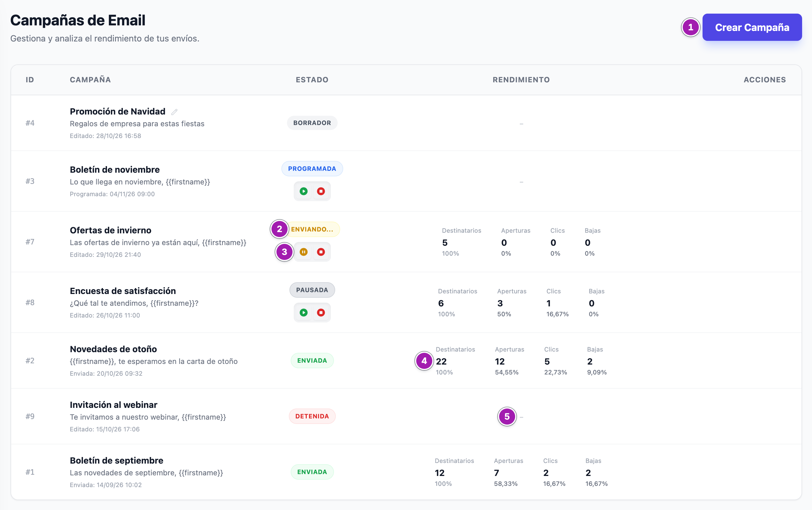Open the Promoción de Navidad campaign title

pyautogui.click(x=118, y=111)
